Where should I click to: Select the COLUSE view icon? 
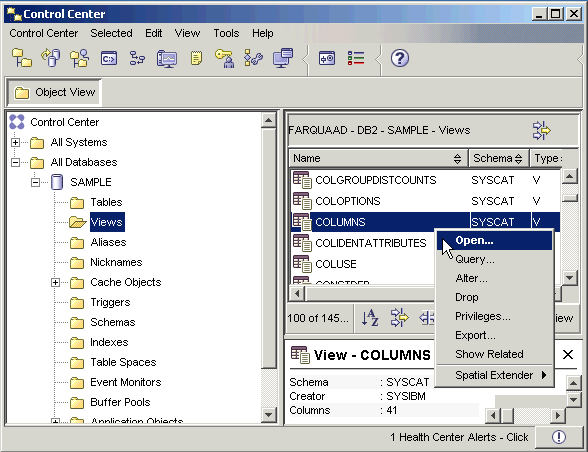(302, 264)
